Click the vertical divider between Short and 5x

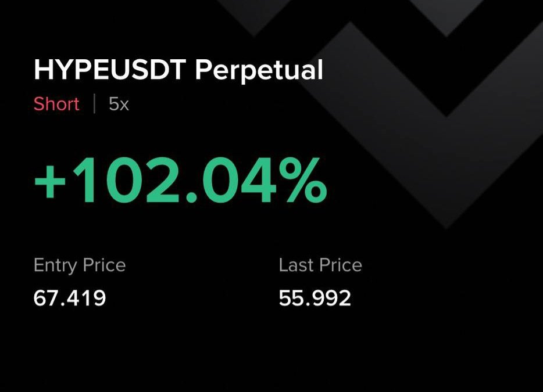94,104
